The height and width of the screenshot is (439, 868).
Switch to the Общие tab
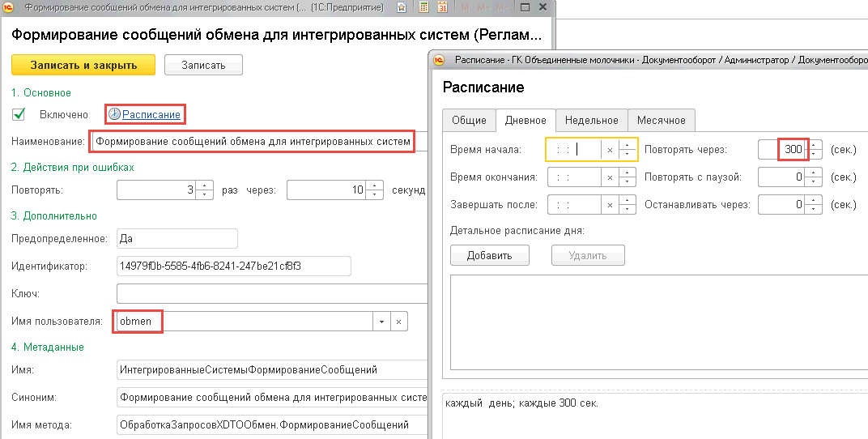[x=469, y=120]
